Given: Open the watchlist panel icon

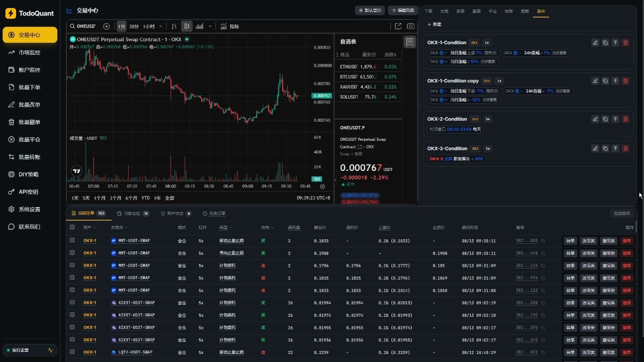Looking at the screenshot, I should 410,42.
